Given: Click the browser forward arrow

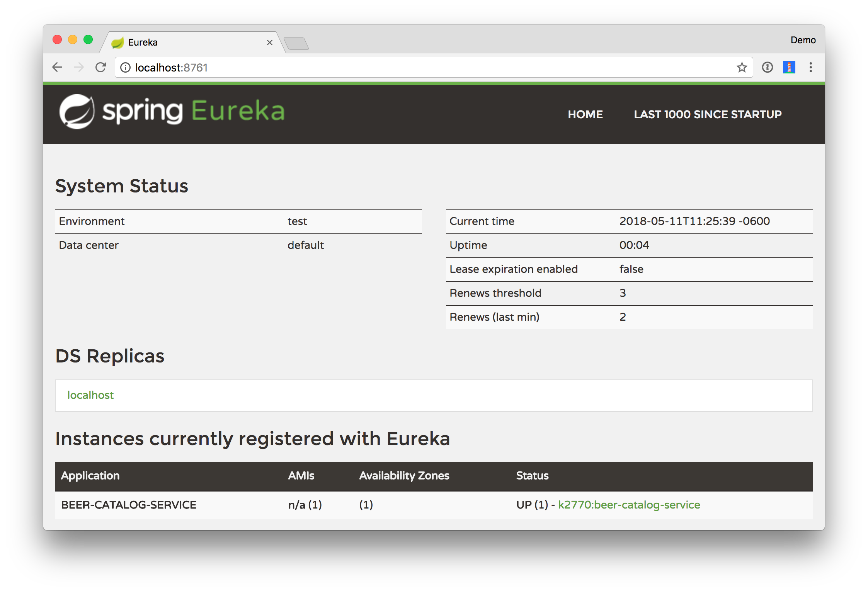Looking at the screenshot, I should pos(79,67).
